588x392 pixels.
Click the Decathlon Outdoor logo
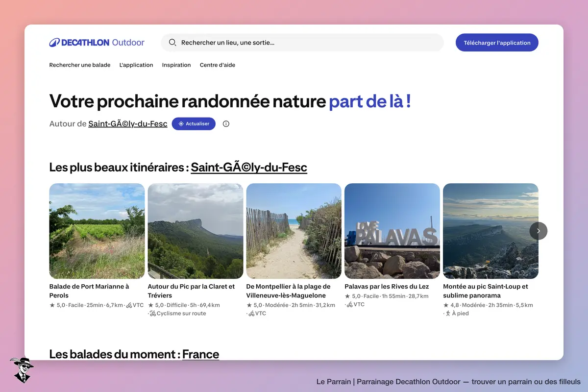click(97, 43)
